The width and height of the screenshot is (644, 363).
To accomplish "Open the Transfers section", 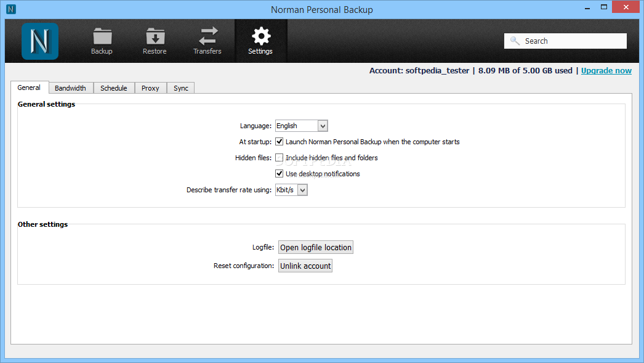I will click(207, 41).
